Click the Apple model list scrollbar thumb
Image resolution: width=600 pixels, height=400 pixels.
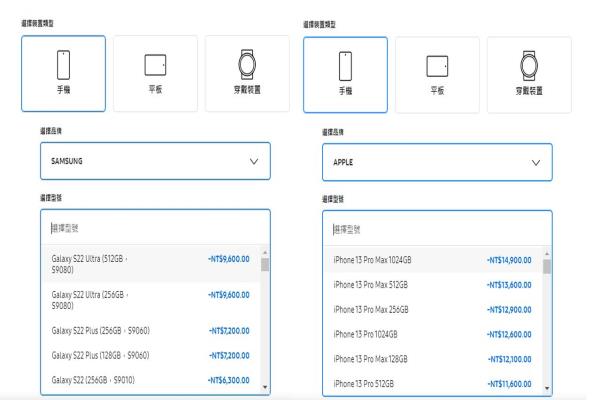point(547,266)
